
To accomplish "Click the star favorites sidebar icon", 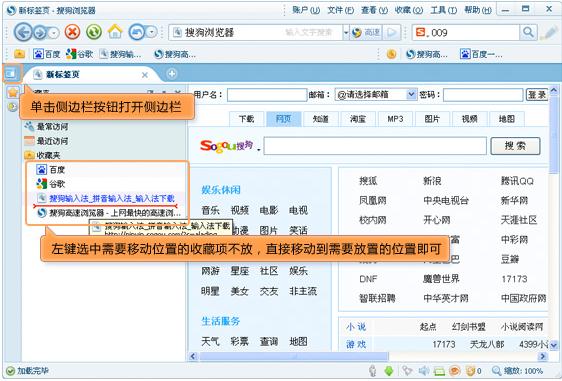I will click(x=13, y=92).
